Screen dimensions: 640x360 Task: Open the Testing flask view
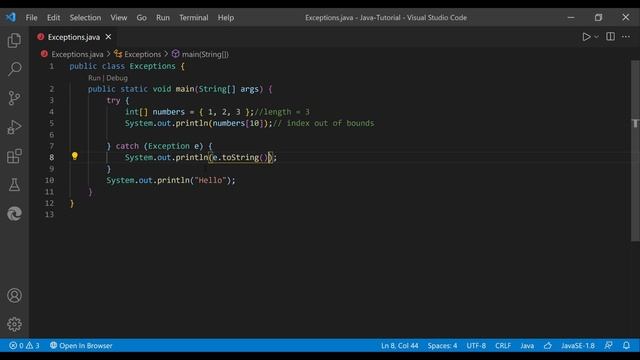pyautogui.click(x=14, y=185)
